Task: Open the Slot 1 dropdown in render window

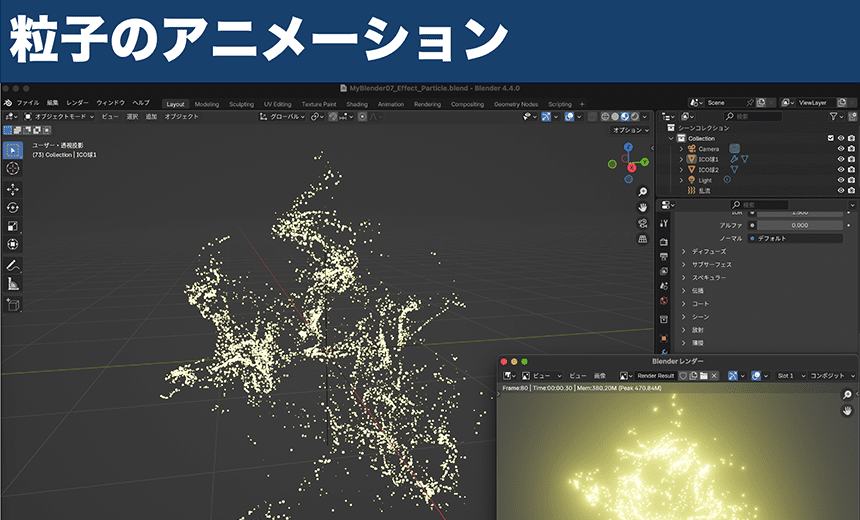Action: pyautogui.click(x=789, y=376)
